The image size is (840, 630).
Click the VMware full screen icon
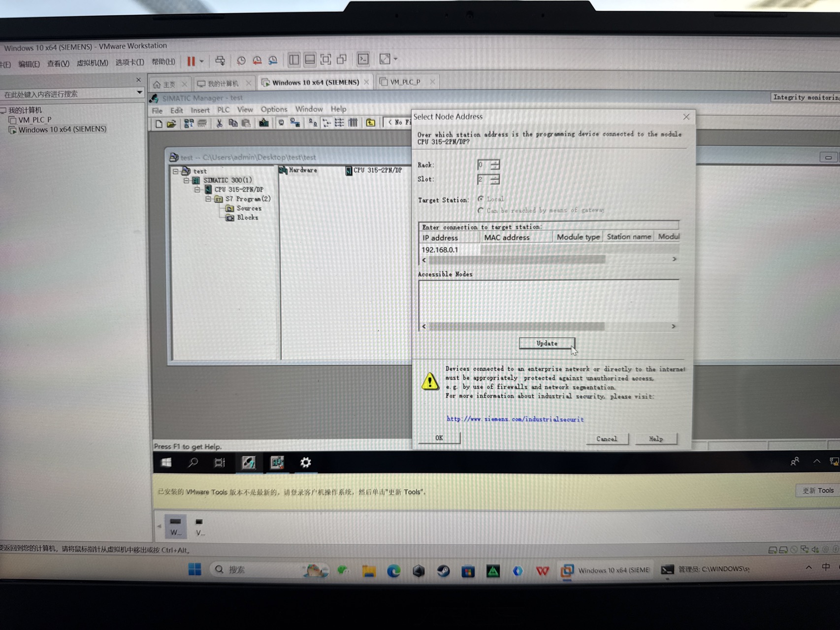(325, 60)
